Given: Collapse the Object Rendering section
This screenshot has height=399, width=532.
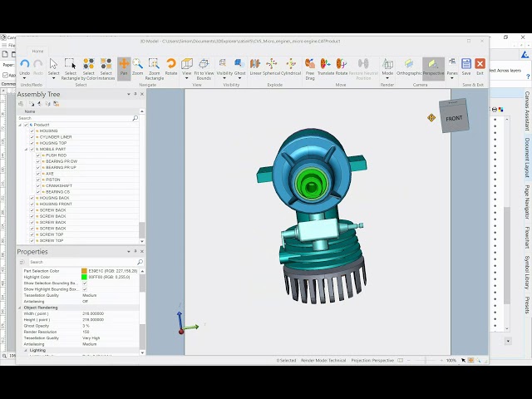Looking at the screenshot, I should (x=20, y=308).
